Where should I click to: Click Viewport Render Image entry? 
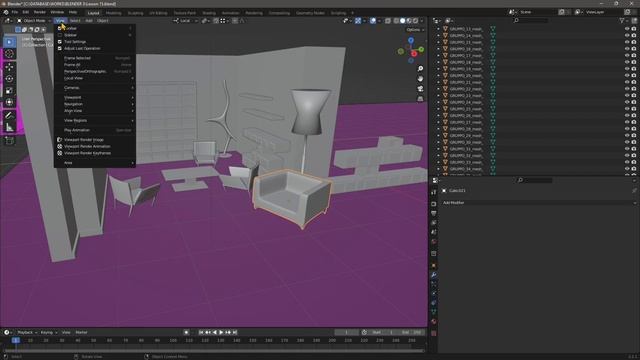pos(94,140)
